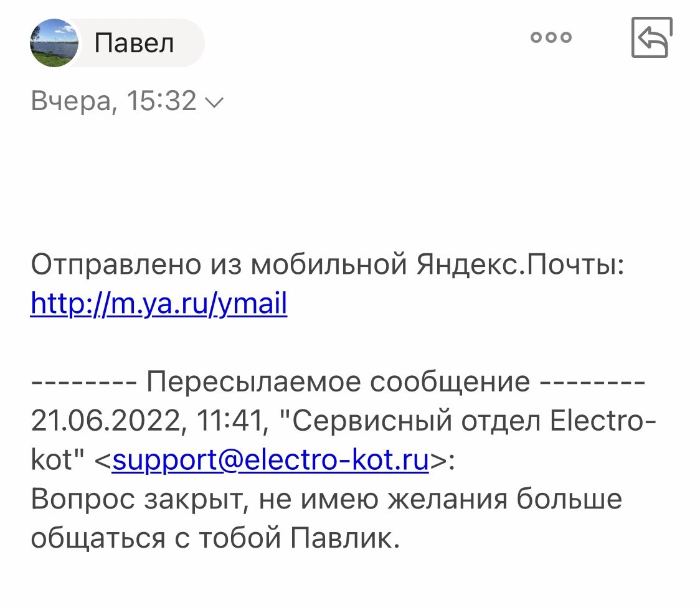Tap the dashes after сообщение

click(x=592, y=383)
